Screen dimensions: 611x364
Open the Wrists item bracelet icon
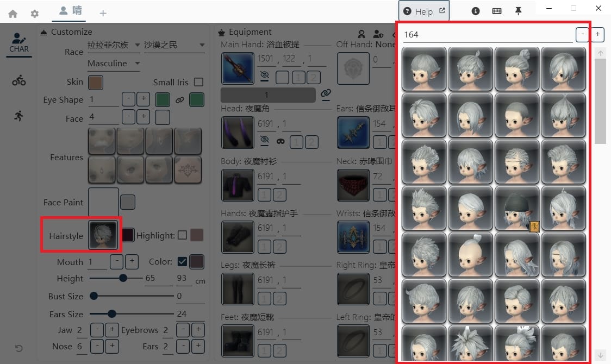tap(353, 237)
